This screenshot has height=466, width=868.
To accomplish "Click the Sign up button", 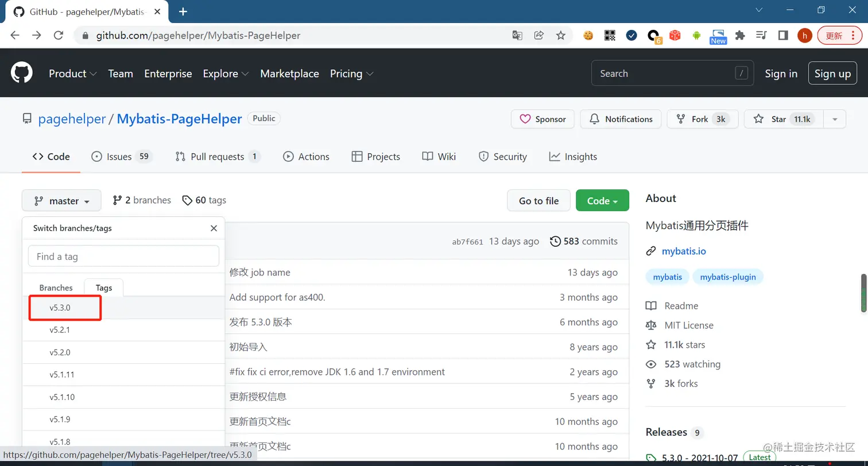I will [832, 73].
